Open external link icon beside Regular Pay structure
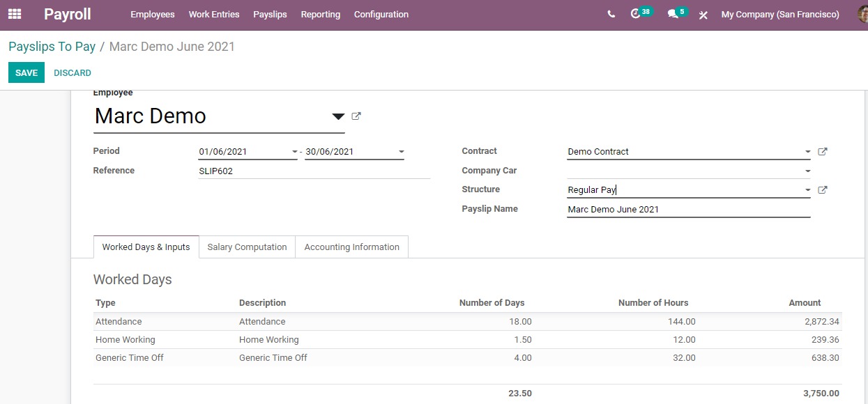 (823, 189)
